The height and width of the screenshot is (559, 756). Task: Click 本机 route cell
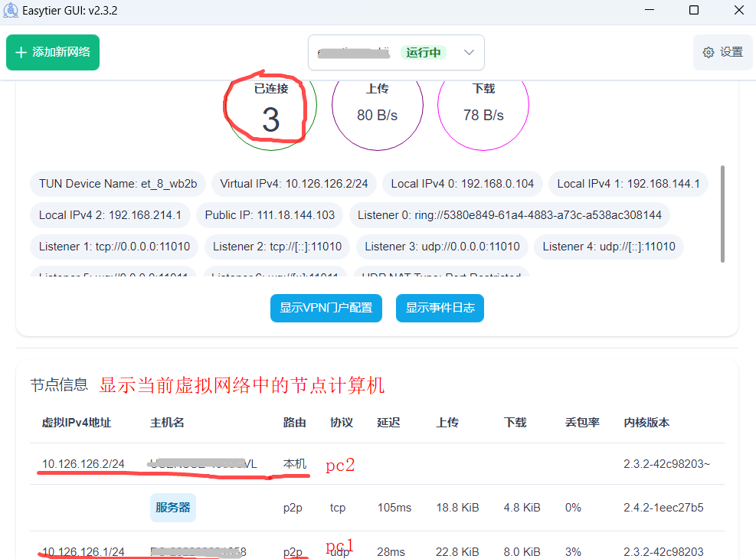pyautogui.click(x=295, y=463)
